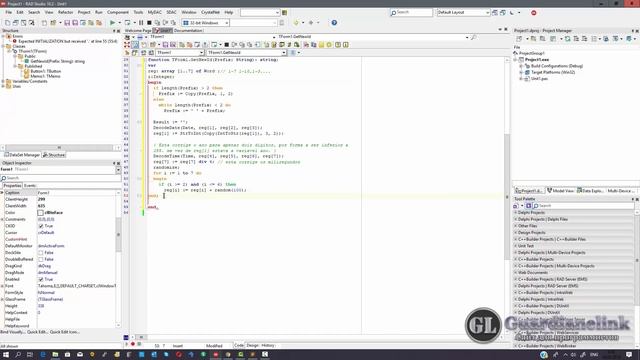
Task: Click the notification center icon in system tray
Action: pos(629,355)
